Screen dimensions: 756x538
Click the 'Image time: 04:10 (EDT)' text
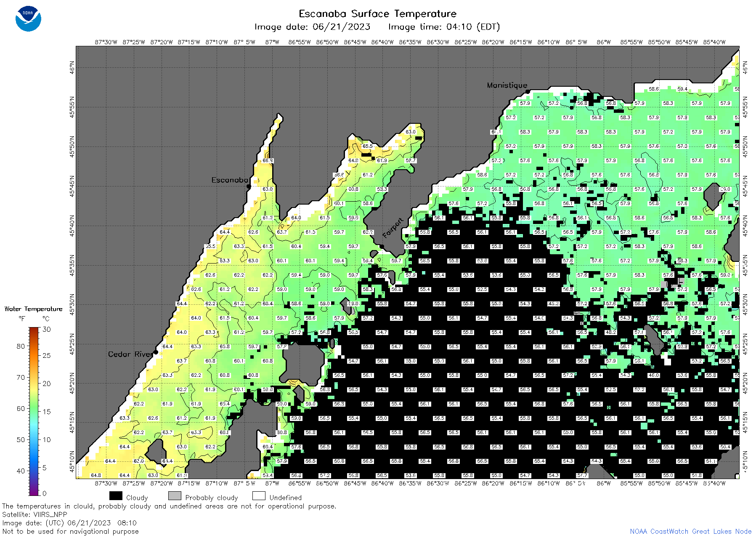pyautogui.click(x=444, y=27)
